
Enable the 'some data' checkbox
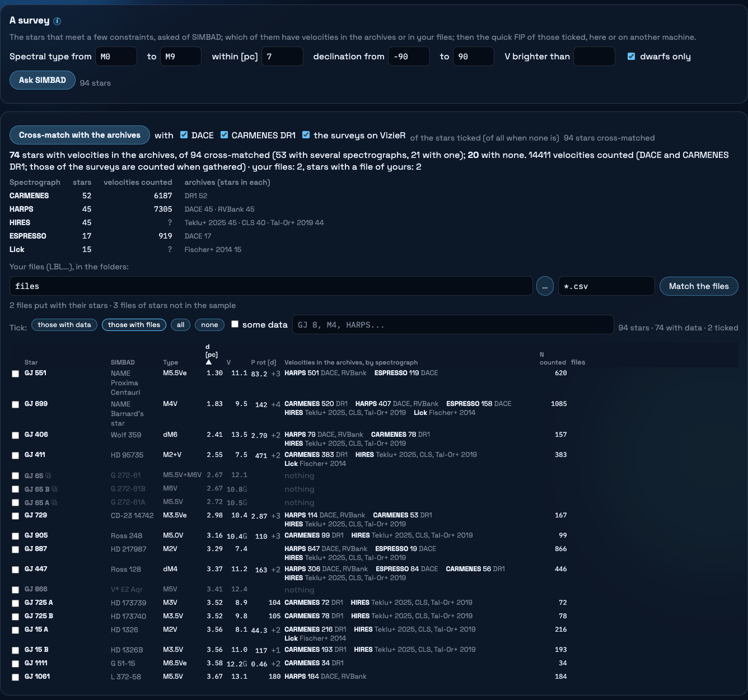[235, 324]
